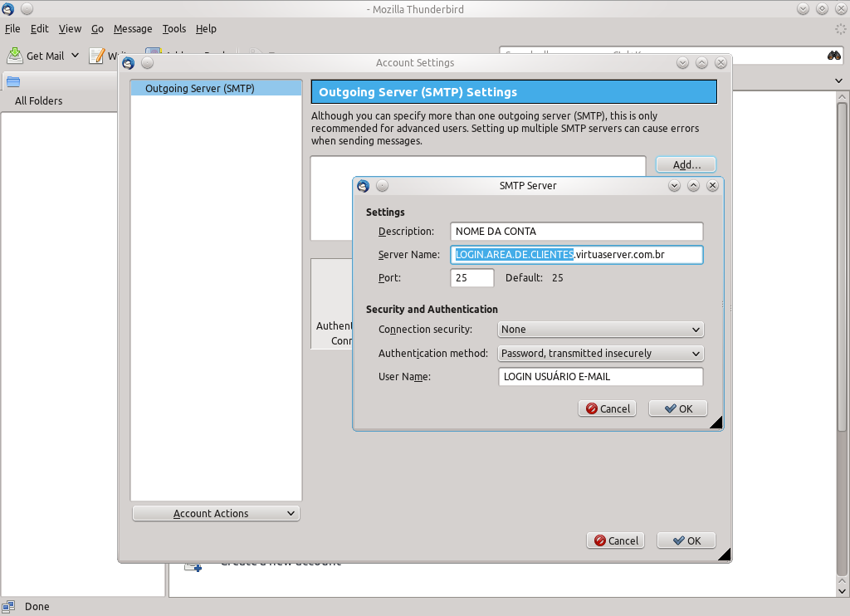This screenshot has width=850, height=616.
Task: Open the Connection security dropdown
Action: pos(601,329)
